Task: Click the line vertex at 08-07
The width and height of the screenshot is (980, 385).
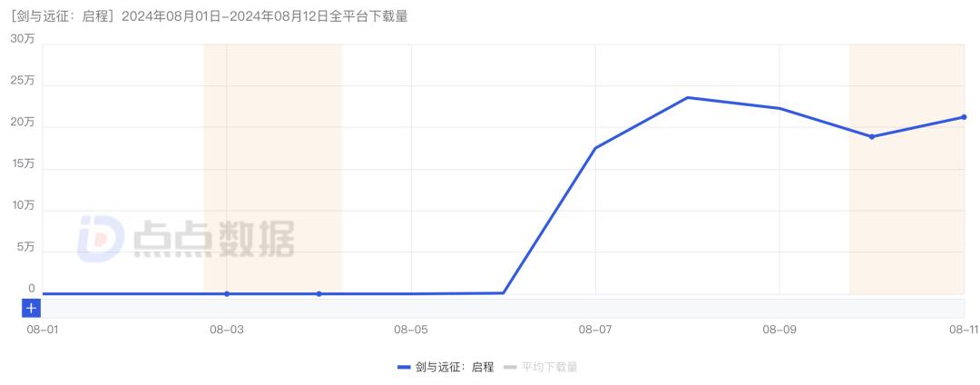Action: coord(595,148)
